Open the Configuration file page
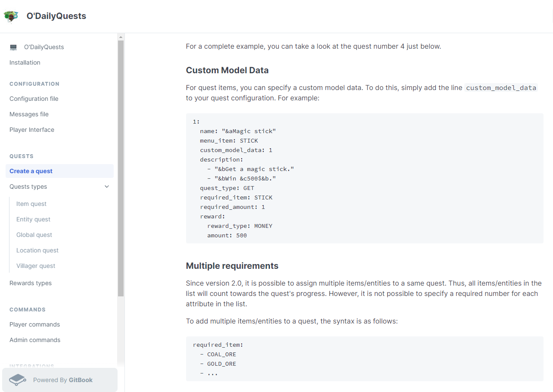 pyautogui.click(x=34, y=99)
